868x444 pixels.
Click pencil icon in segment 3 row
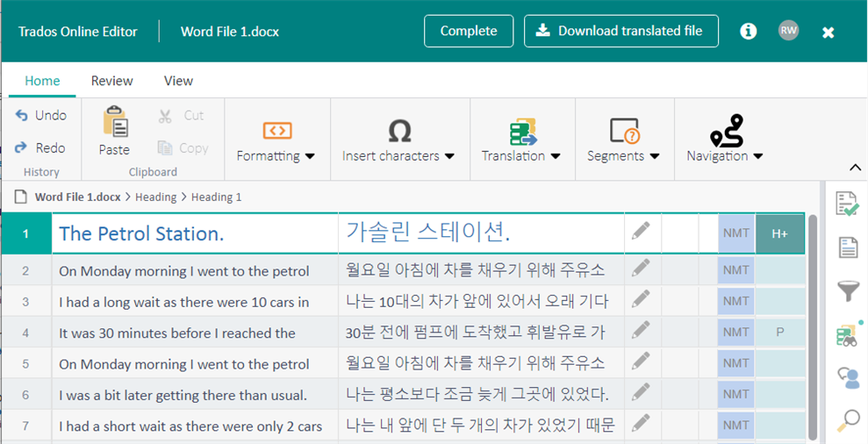pyautogui.click(x=641, y=299)
